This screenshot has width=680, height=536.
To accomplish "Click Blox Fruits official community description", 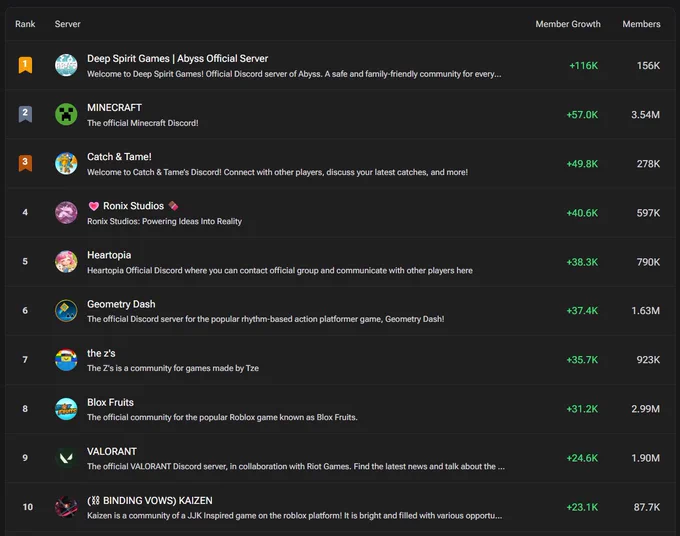I will click(222, 417).
